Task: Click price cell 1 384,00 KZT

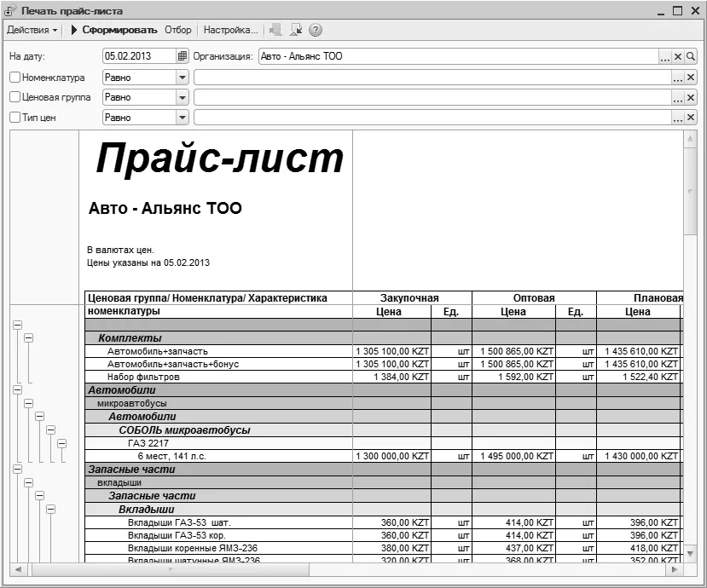Action: 391,377
